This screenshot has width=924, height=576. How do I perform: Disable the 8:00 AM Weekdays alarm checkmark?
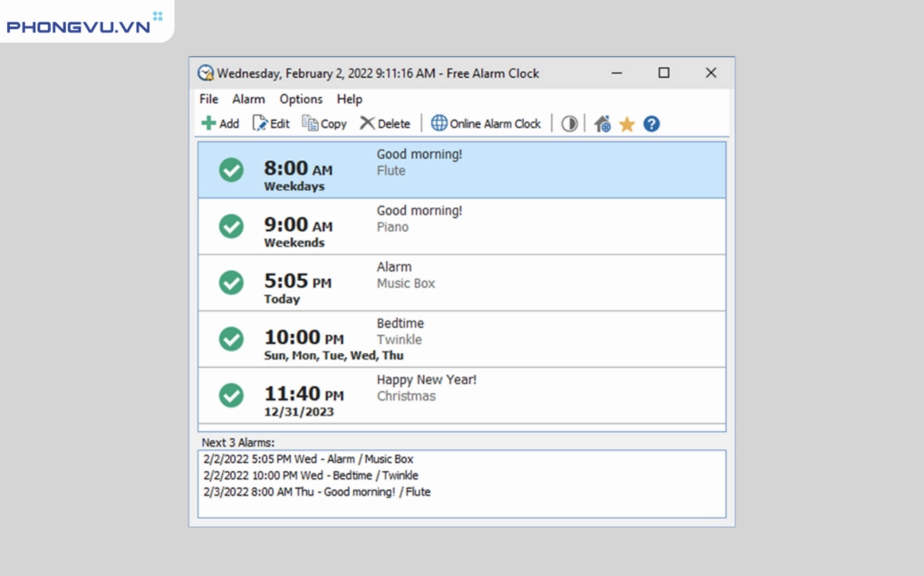pyautogui.click(x=232, y=169)
